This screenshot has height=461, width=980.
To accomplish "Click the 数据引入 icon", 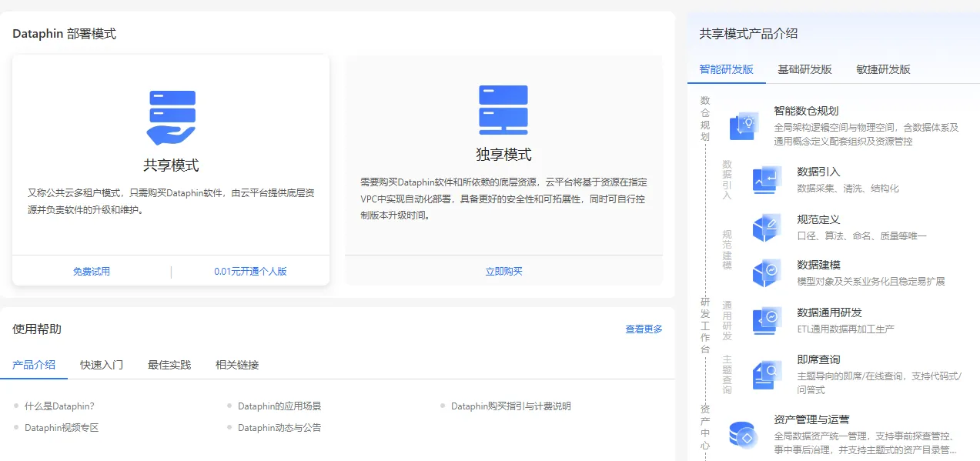I will pyautogui.click(x=767, y=179).
